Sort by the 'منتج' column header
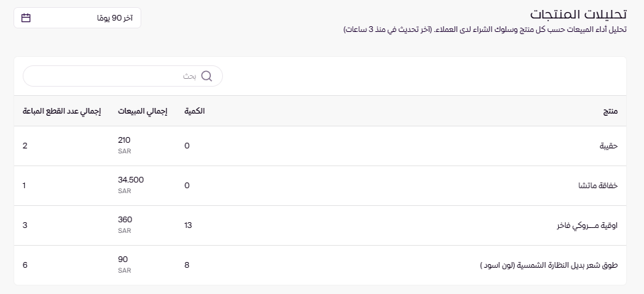Screen dimensions: 644x294 pyautogui.click(x=610, y=111)
